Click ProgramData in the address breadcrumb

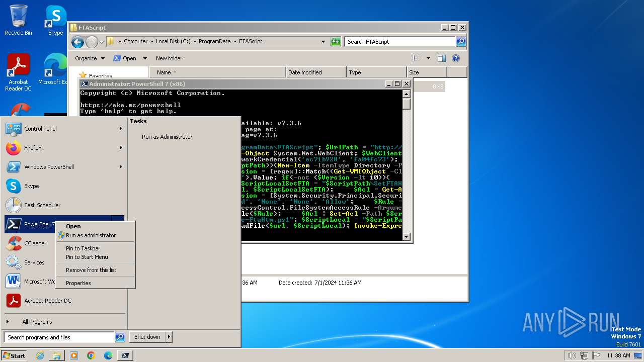tap(214, 42)
